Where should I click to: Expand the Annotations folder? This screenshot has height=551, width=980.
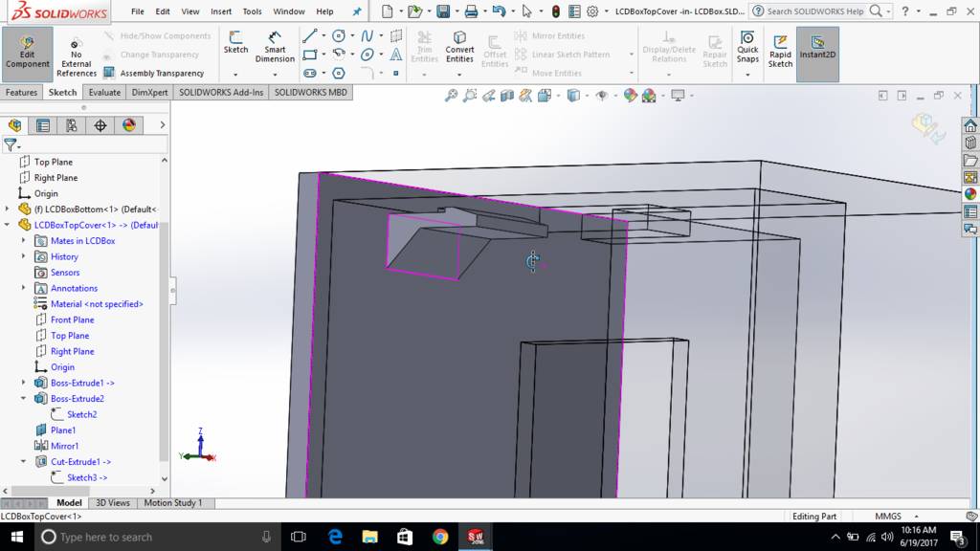[x=24, y=288]
